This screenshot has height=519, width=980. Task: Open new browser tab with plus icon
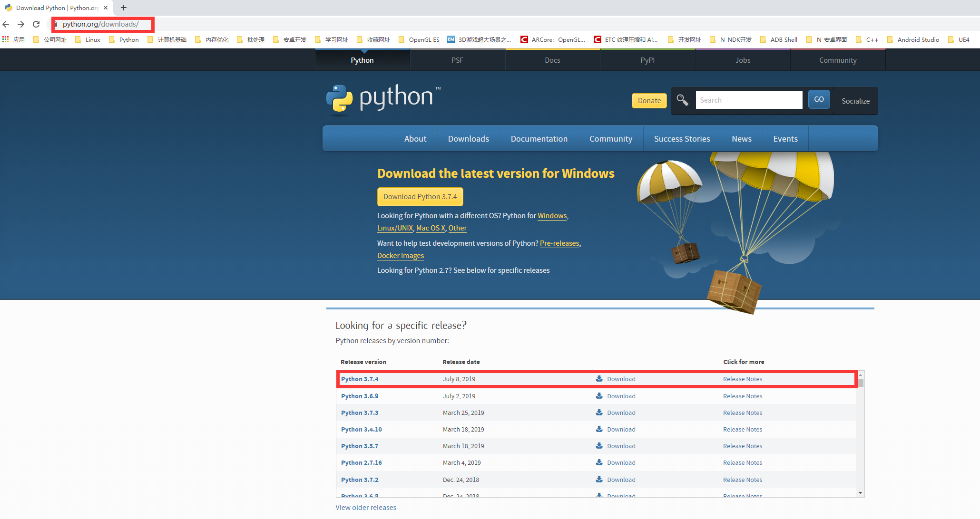[124, 8]
